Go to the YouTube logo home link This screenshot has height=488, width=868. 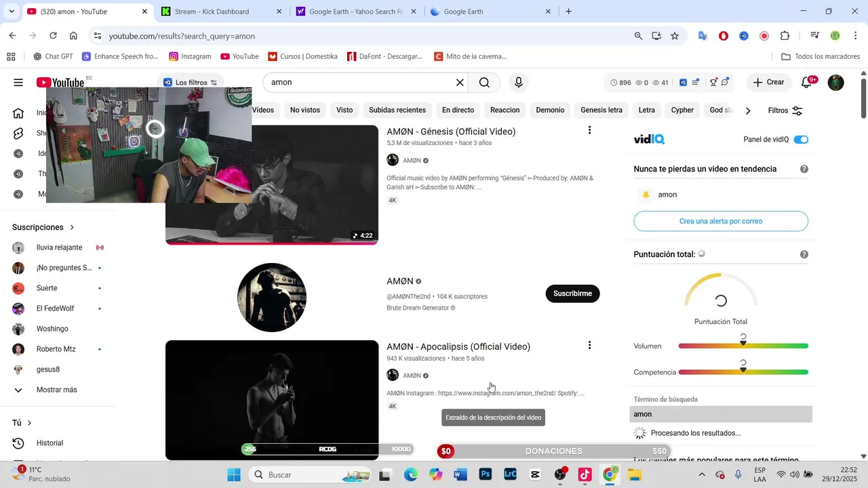(x=60, y=83)
